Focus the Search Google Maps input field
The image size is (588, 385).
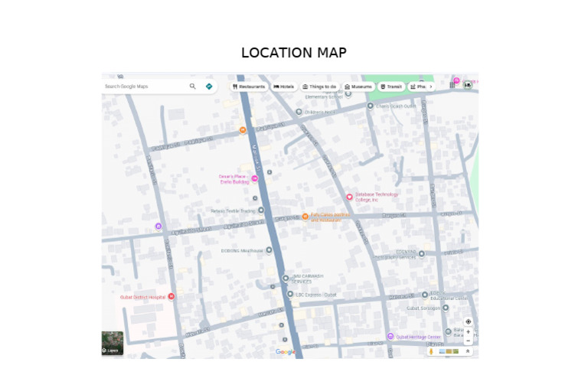click(x=145, y=86)
